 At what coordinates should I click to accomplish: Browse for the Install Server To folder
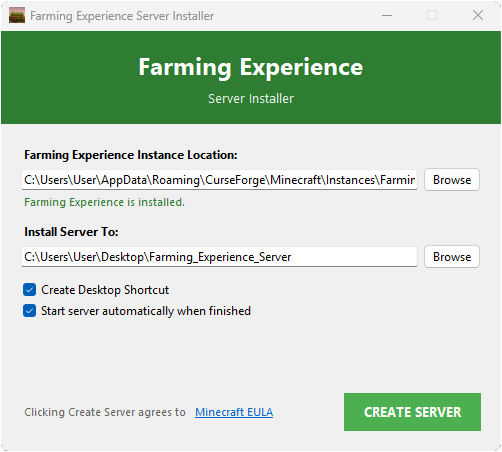click(452, 257)
